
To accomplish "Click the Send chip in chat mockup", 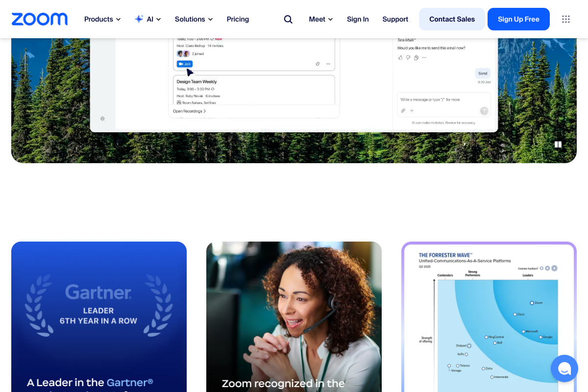I will pyautogui.click(x=483, y=73).
